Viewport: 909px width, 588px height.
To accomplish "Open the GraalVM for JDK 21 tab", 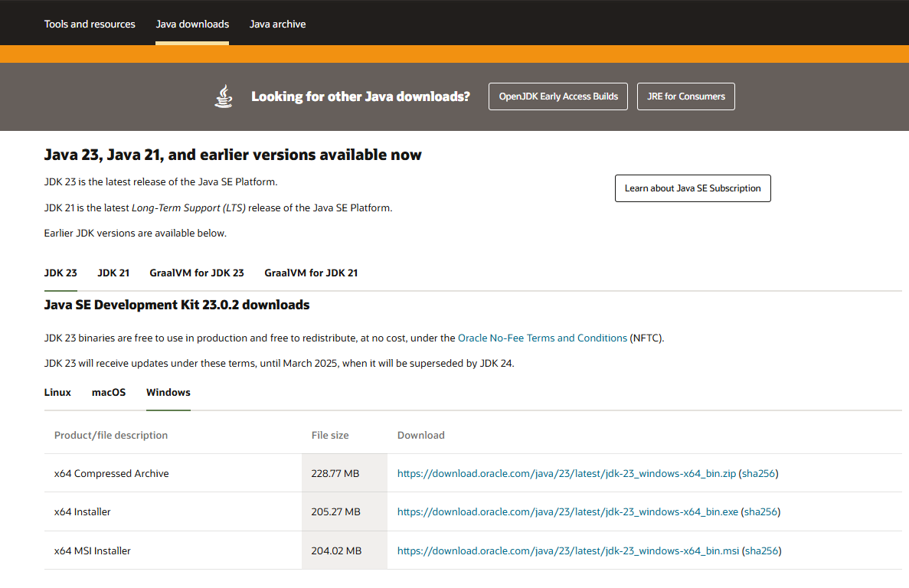I will click(311, 273).
